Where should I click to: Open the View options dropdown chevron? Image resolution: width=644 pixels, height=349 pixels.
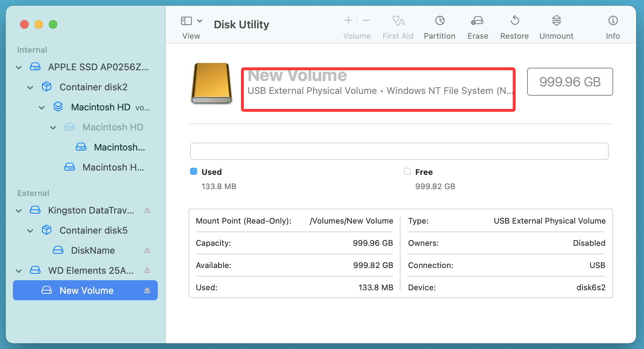[x=200, y=21]
